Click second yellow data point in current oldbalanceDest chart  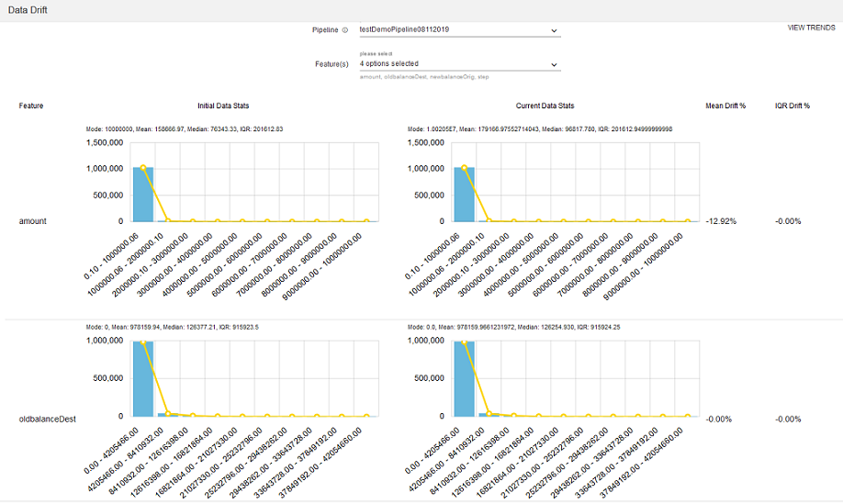(x=489, y=414)
